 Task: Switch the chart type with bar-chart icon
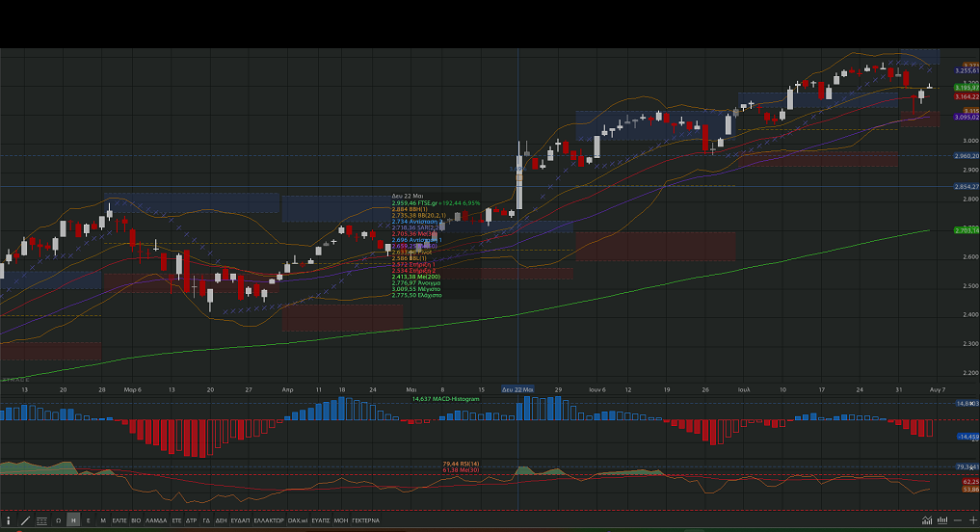(942, 520)
